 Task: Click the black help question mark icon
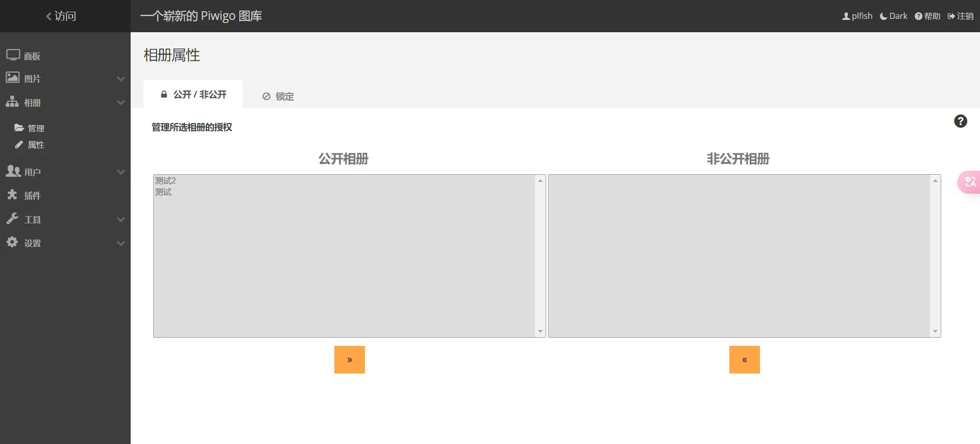(x=961, y=121)
